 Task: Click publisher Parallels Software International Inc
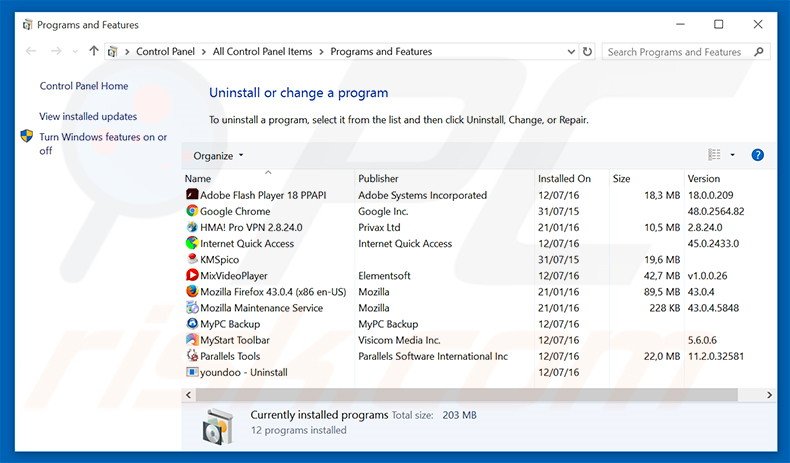click(x=433, y=356)
